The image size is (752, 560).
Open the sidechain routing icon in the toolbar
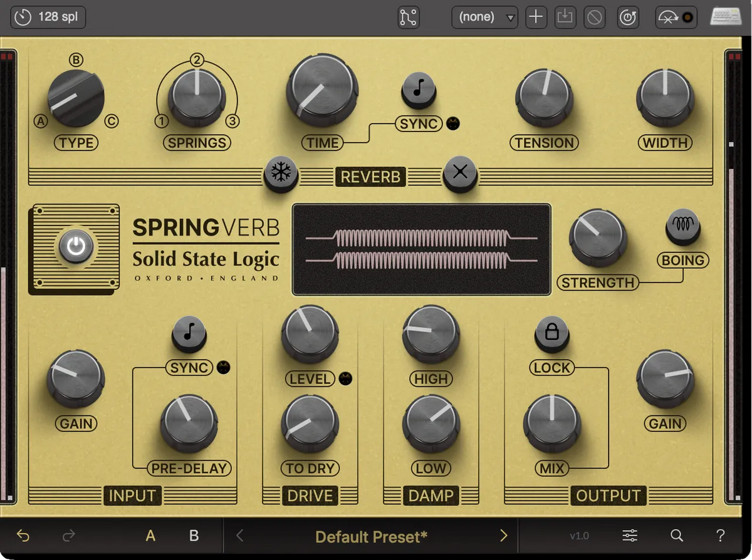pos(407,17)
